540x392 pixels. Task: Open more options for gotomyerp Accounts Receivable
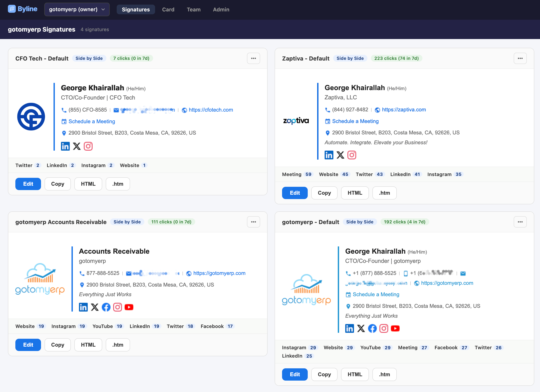253,222
